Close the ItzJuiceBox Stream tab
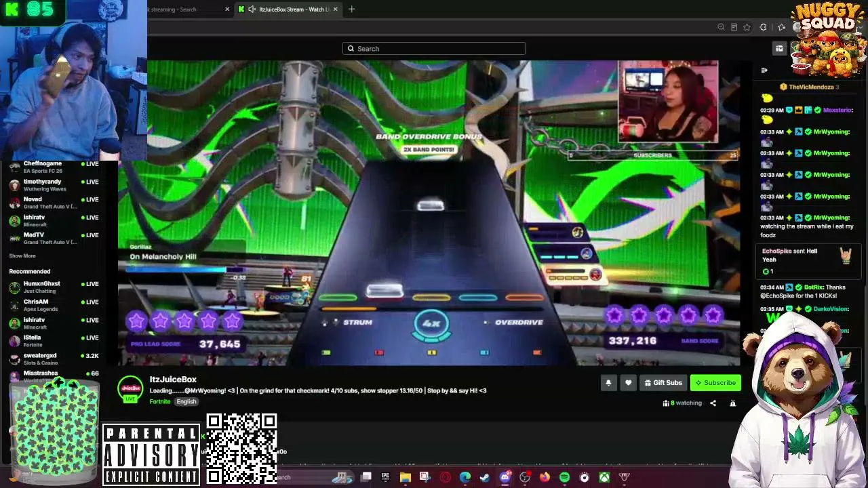 point(335,9)
